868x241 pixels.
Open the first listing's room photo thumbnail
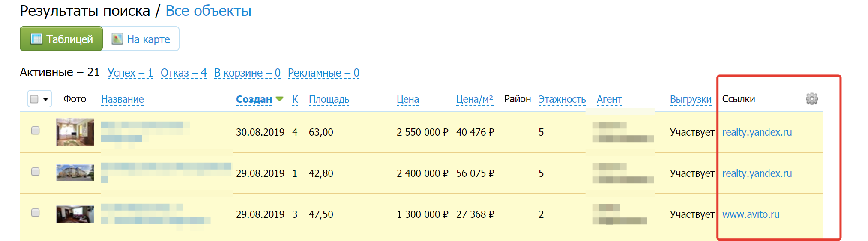(x=75, y=132)
